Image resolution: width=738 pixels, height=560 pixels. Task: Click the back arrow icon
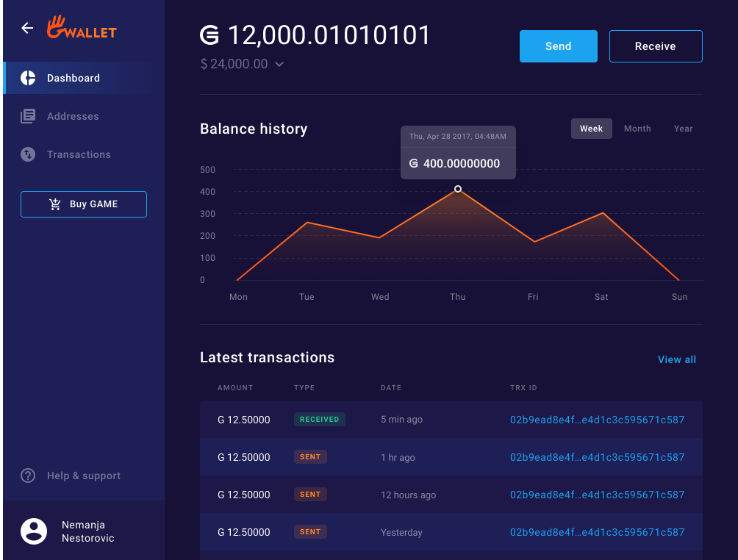tap(27, 28)
